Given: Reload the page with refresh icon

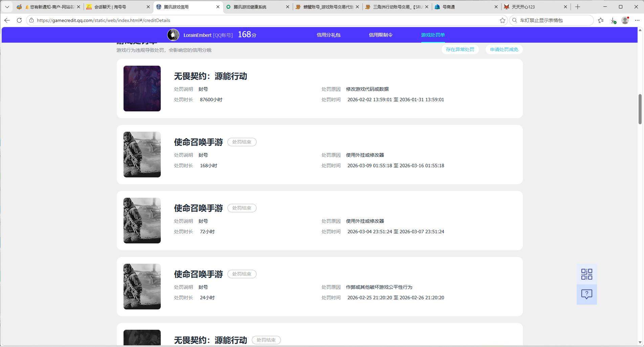Looking at the screenshot, I should 19,20.
